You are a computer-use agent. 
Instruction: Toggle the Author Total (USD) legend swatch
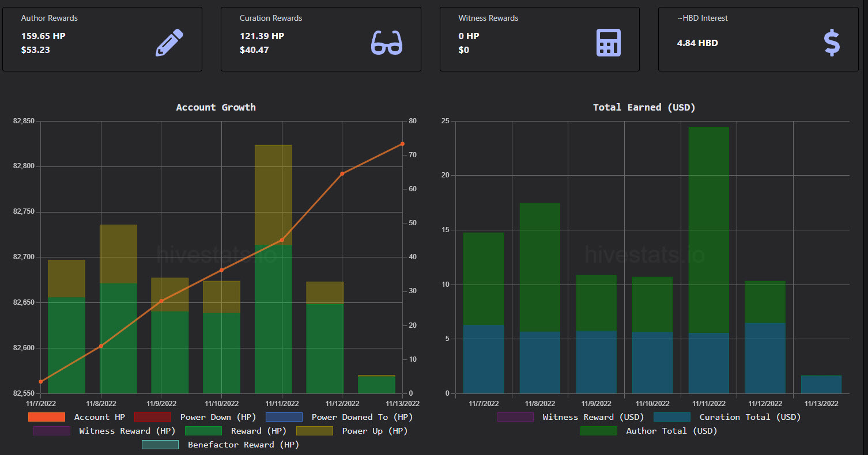[x=598, y=431]
